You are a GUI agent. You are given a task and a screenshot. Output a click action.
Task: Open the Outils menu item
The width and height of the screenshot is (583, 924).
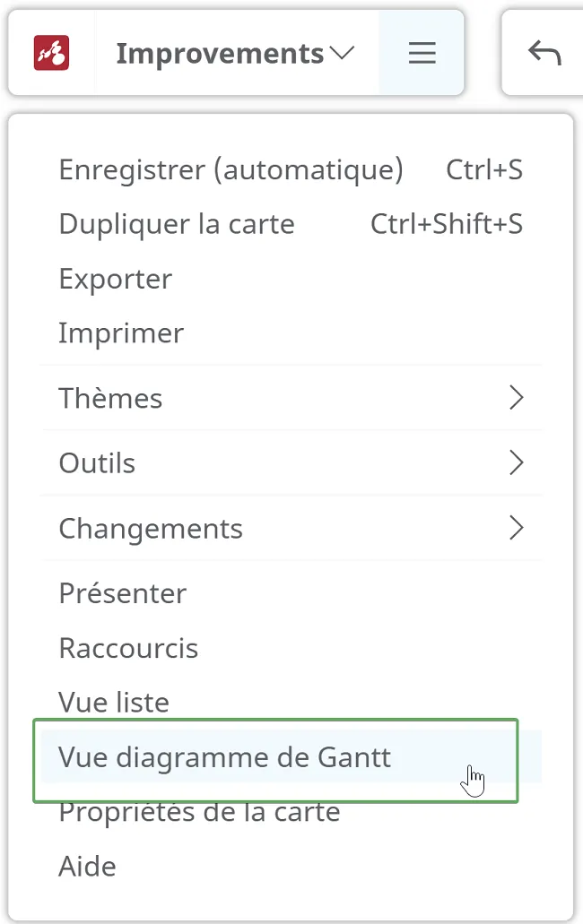coord(291,462)
